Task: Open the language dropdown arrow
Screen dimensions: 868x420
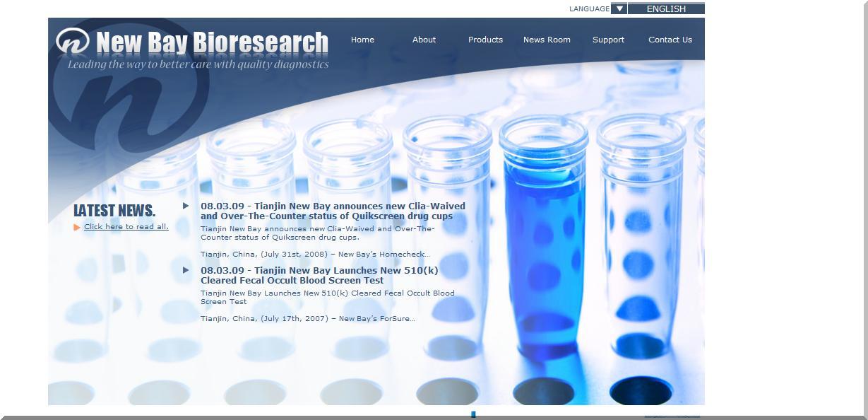Action: tap(619, 8)
